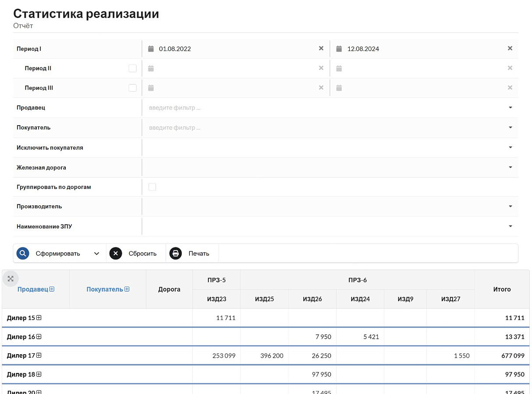Clear the 12.08.2024 date value
Viewport: 532px width, 394px height.
pyautogui.click(x=510, y=49)
